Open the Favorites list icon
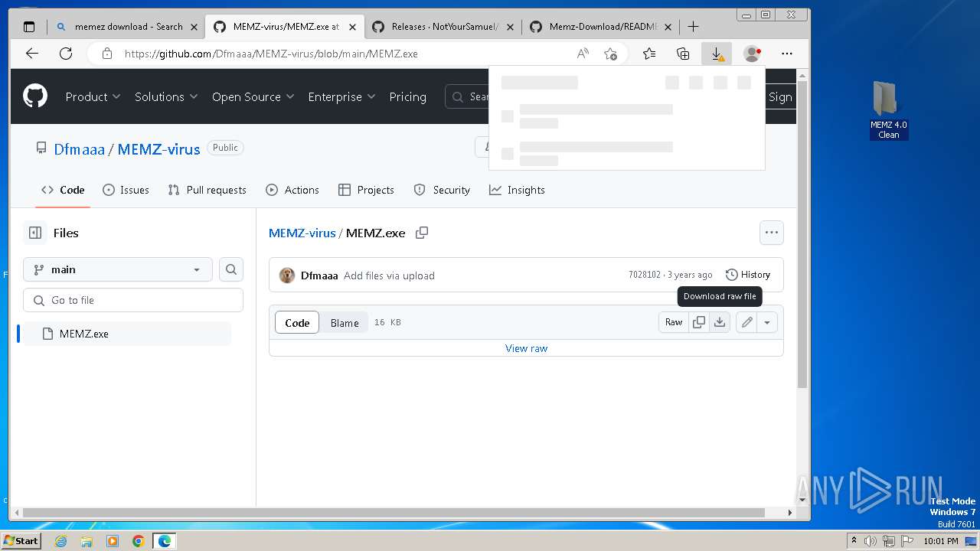This screenshot has height=551, width=980. [649, 54]
